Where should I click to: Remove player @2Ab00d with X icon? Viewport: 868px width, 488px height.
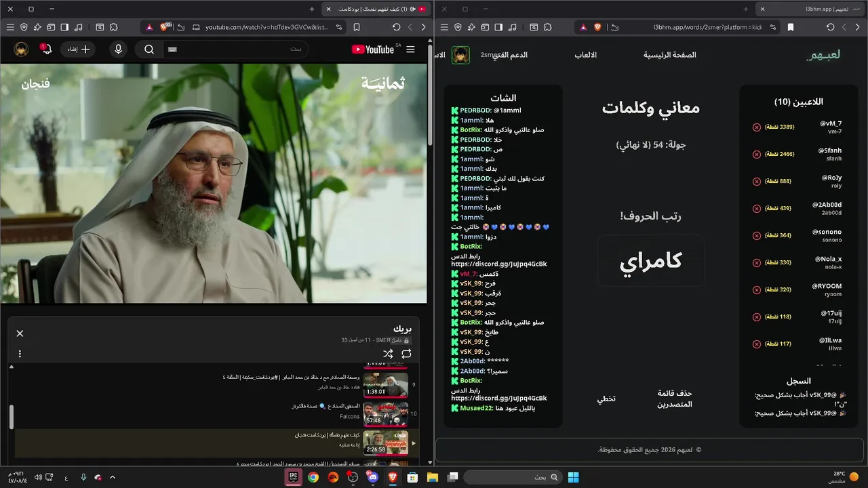pos(757,208)
